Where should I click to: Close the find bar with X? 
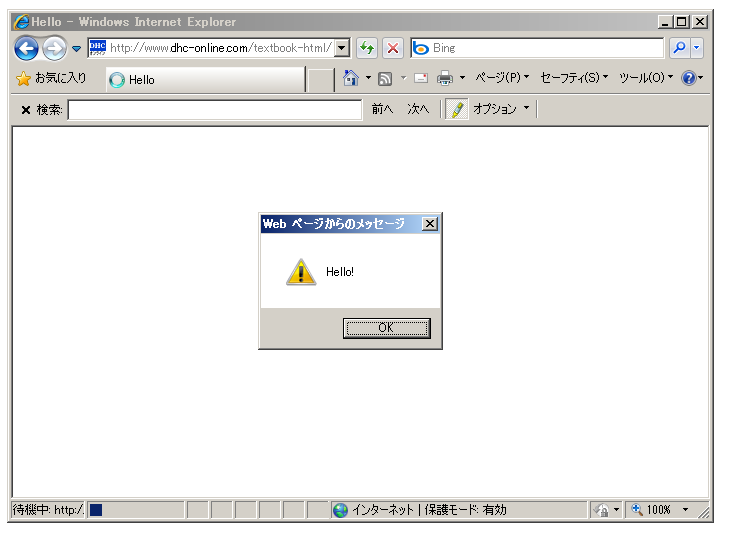(x=26, y=110)
